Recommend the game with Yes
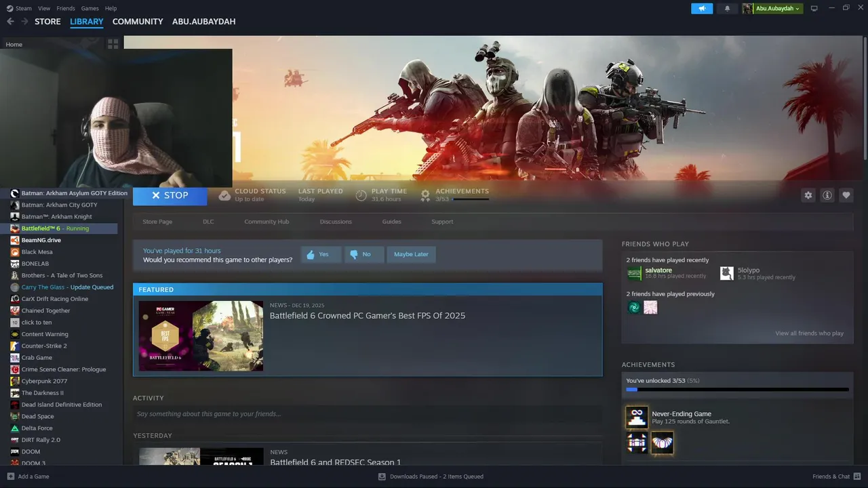 tap(321, 254)
